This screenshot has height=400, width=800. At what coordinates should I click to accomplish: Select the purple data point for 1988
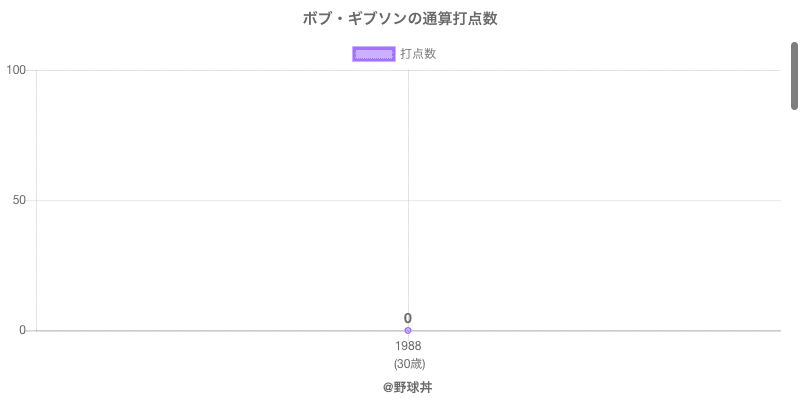point(408,330)
